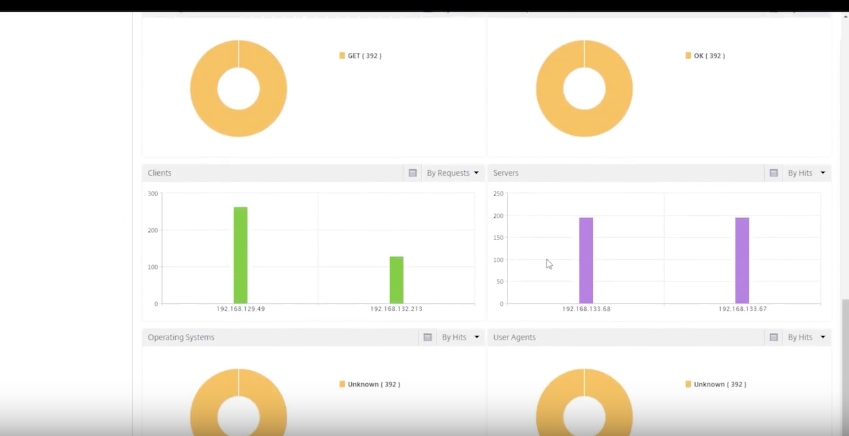Click the OK status donut chart ring
The width and height of the screenshot is (849, 436).
coord(550,88)
